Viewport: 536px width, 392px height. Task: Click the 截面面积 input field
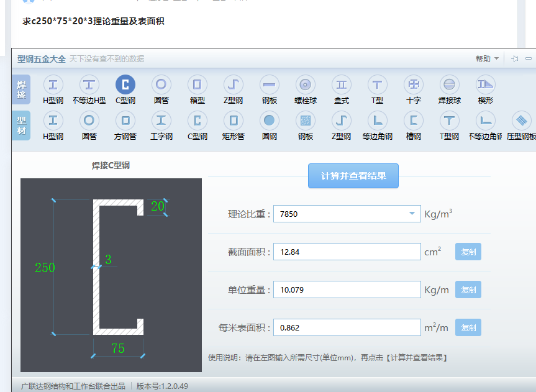[x=347, y=252]
